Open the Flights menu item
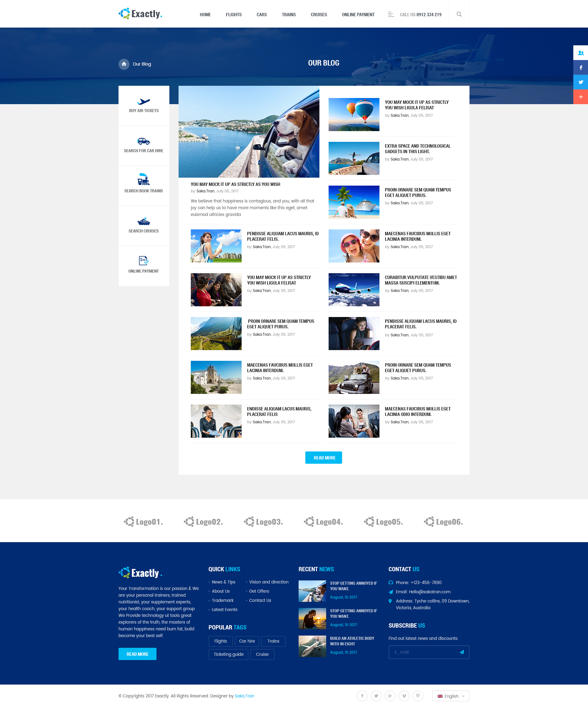 click(234, 14)
